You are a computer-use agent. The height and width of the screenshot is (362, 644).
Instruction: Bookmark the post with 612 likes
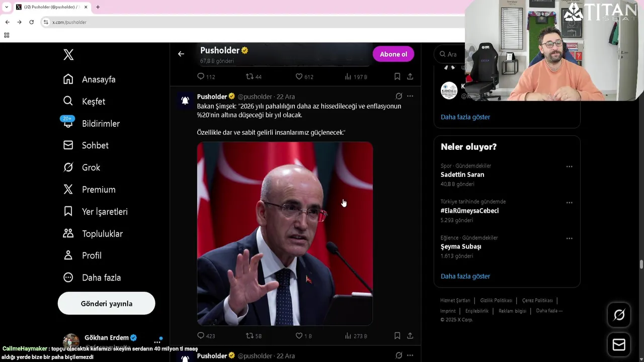(397, 76)
